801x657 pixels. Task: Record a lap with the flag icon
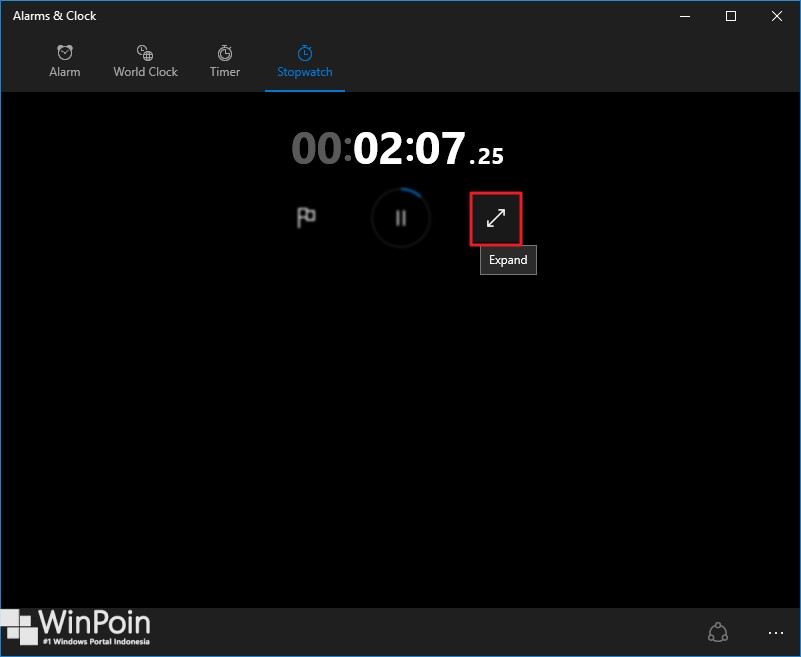click(307, 218)
